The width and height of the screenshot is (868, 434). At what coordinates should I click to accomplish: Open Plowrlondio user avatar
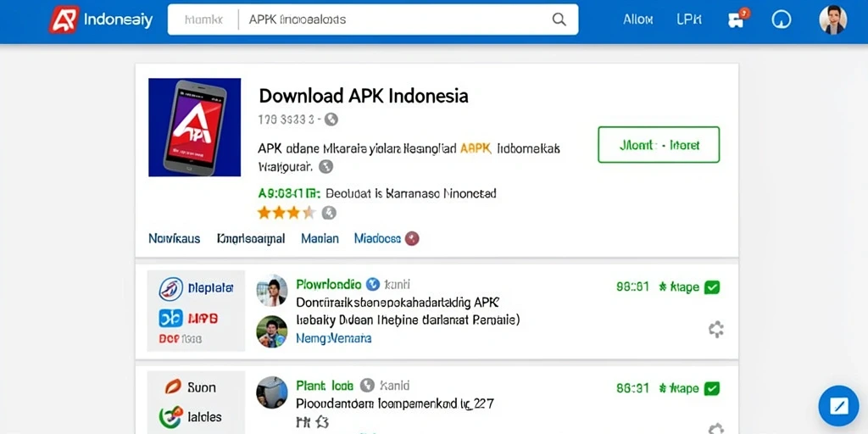[272, 290]
